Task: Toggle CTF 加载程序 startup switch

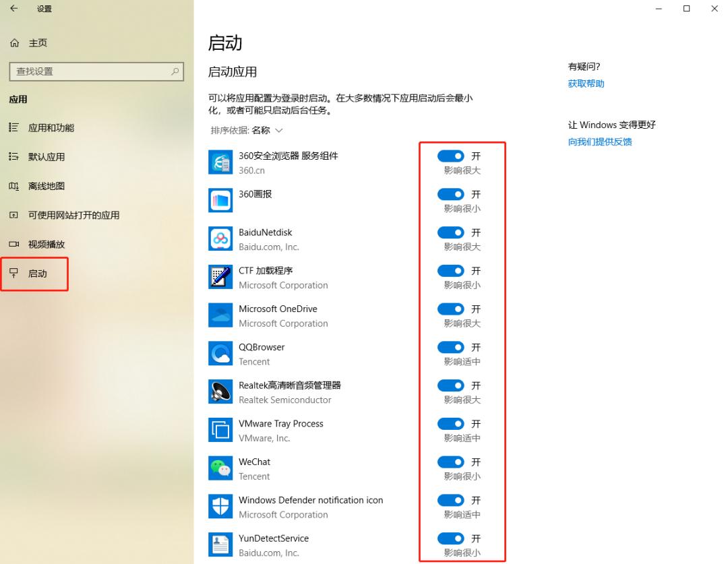Action: coord(451,271)
